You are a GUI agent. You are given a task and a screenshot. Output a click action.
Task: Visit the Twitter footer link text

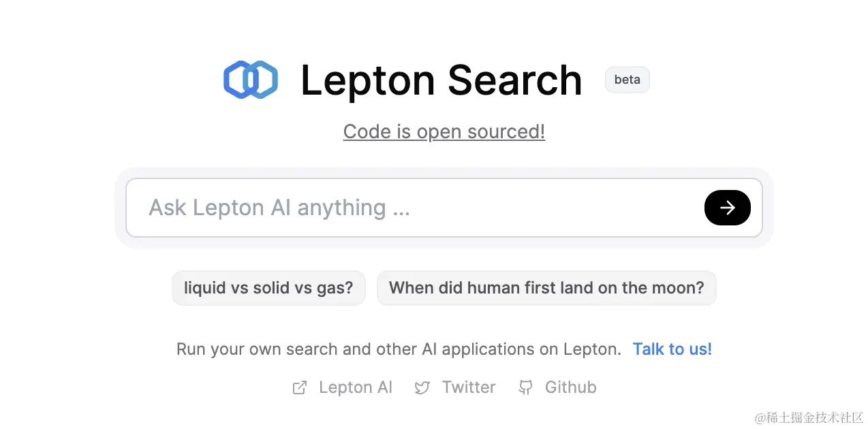pyautogui.click(x=469, y=387)
